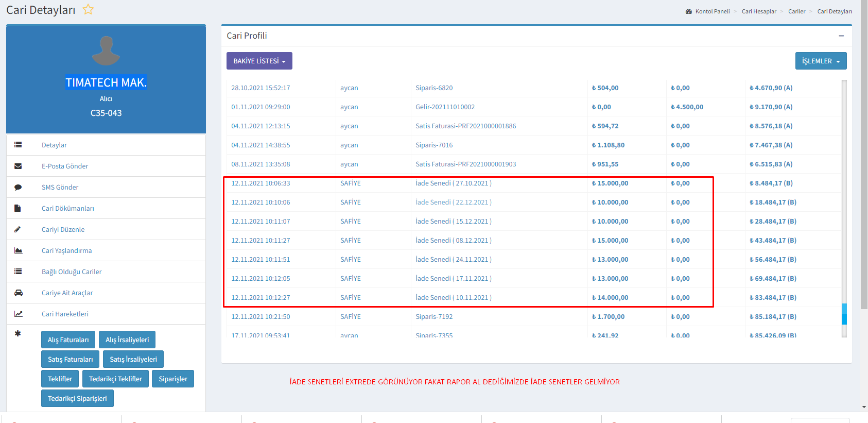Viewport: 868px width, 423px height.
Task: Click the pencil icon beside Cariyi Düzenle
Action: pyautogui.click(x=18, y=229)
